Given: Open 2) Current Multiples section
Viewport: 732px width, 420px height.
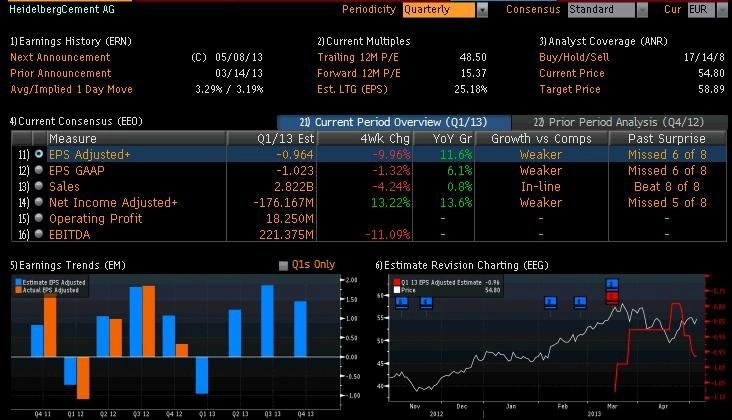Looking at the screenshot, I should 364,42.
